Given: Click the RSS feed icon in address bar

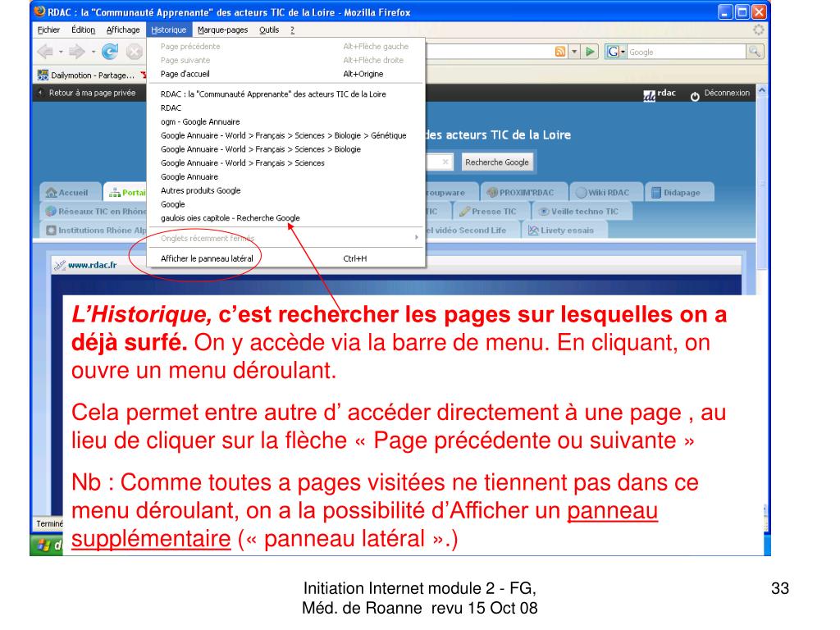Looking at the screenshot, I should 560,52.
